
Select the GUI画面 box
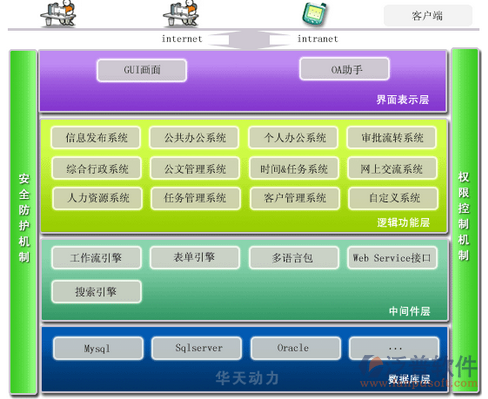(142, 70)
